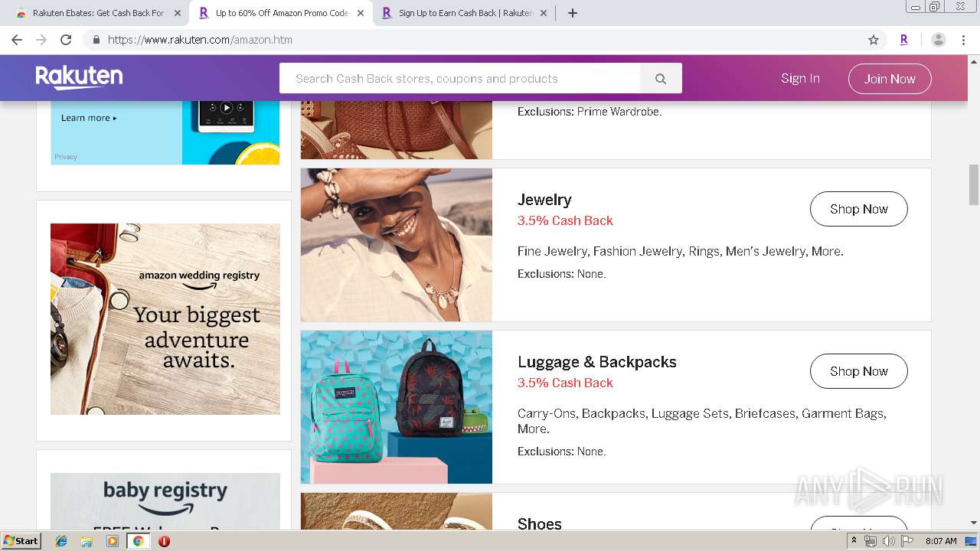Click the page vertical scrollbar thumb
Image resolution: width=980 pixels, height=551 pixels.
[x=974, y=184]
